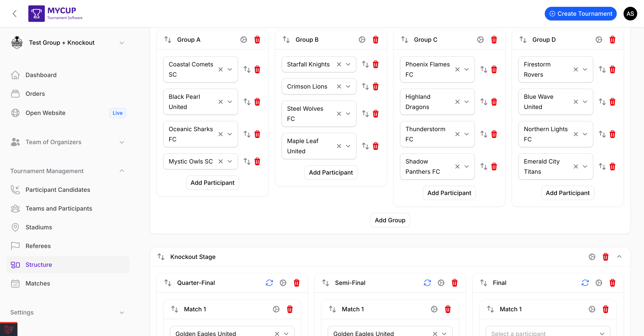
Task: Click the Add Group button
Action: [390, 220]
